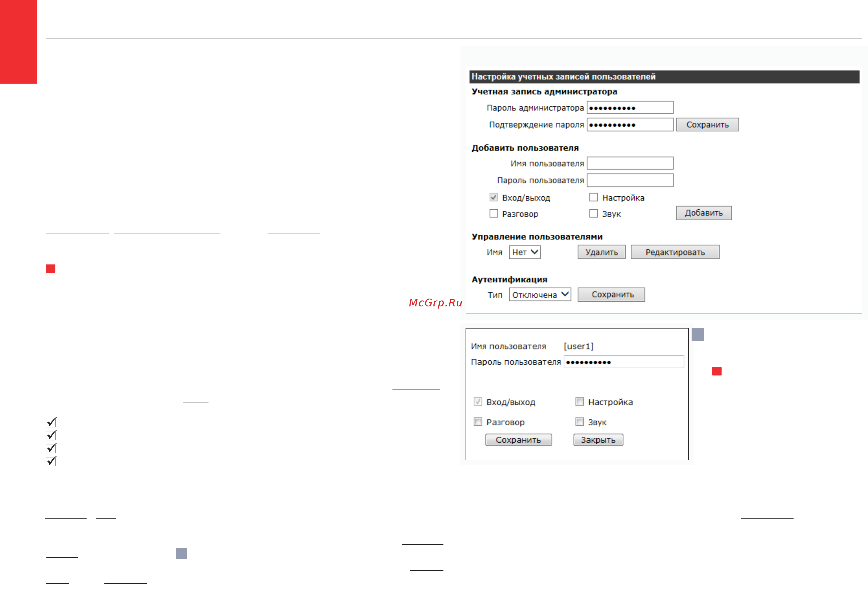
Task: Click Закрыть in user1 edit dialog
Action: tap(598, 440)
